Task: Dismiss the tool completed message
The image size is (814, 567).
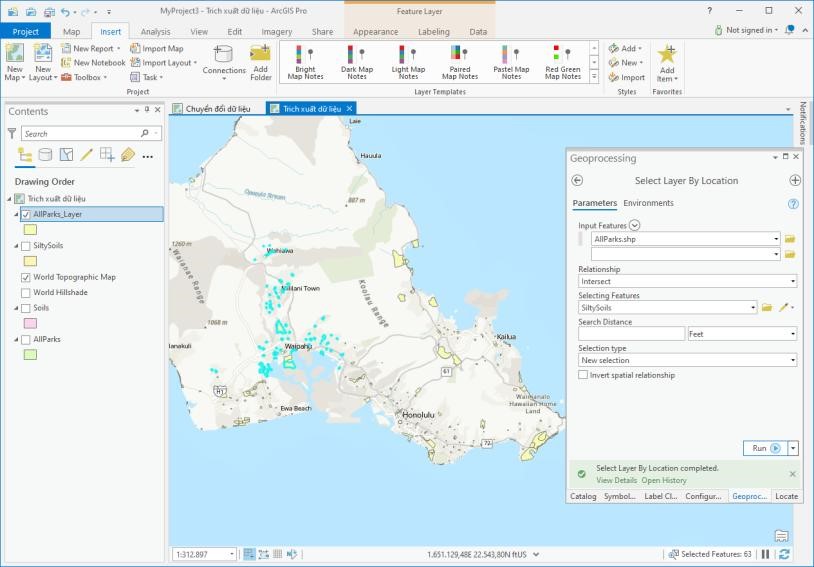Action: click(792, 474)
